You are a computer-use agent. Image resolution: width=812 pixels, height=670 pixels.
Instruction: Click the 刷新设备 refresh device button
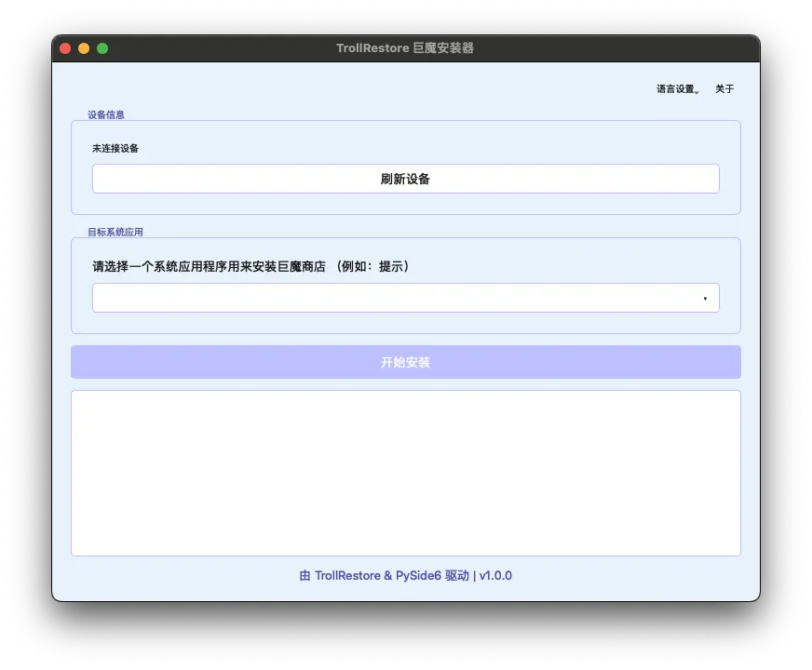click(x=405, y=179)
